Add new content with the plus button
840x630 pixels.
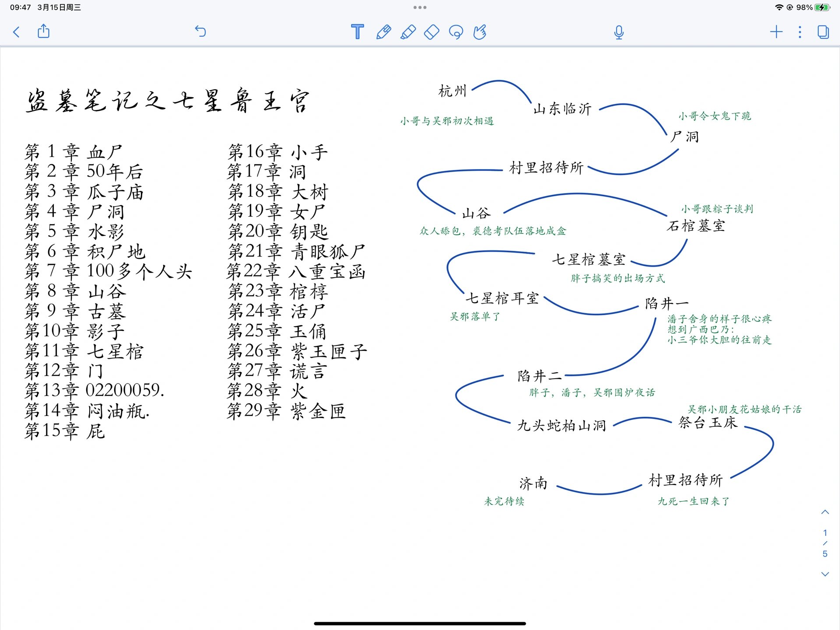[776, 32]
